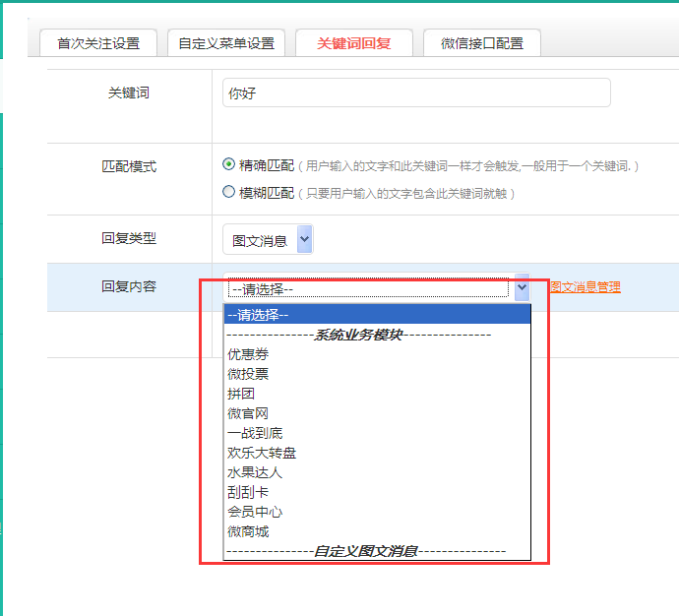Select the 关键词回复 tab
The image size is (679, 616).
tap(354, 43)
